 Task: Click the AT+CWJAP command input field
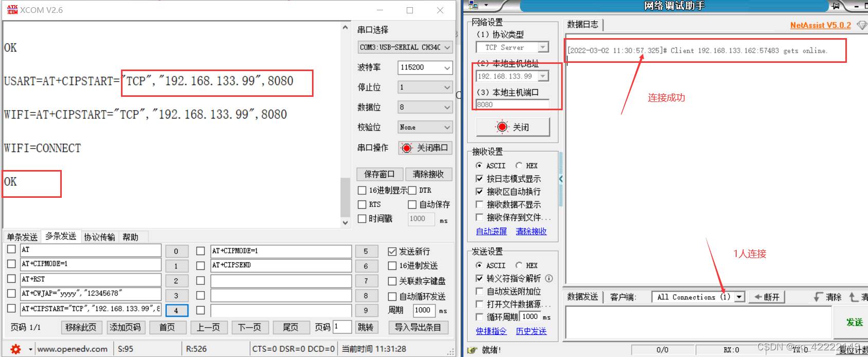pyautogui.click(x=91, y=294)
